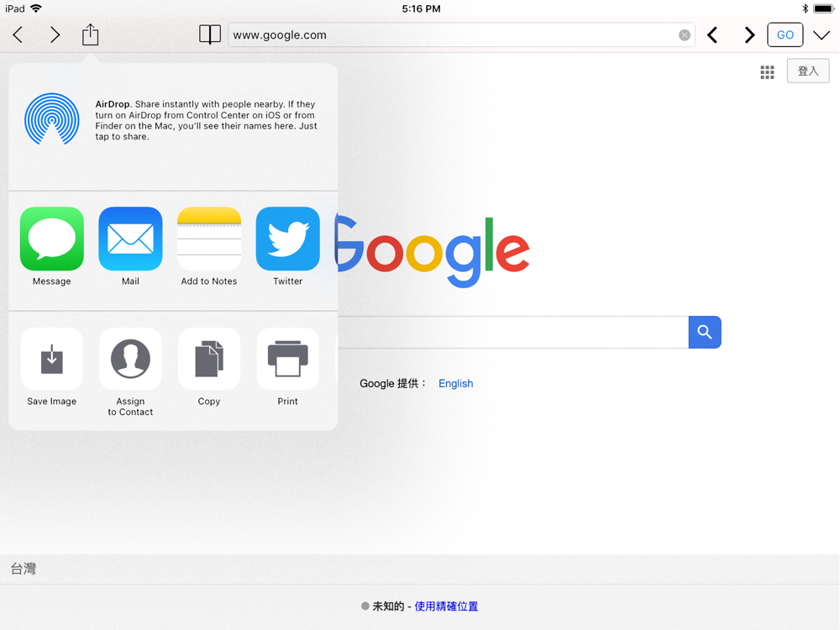The height and width of the screenshot is (630, 840).
Task: Expand the down chevron at toolbar right
Action: point(822,35)
